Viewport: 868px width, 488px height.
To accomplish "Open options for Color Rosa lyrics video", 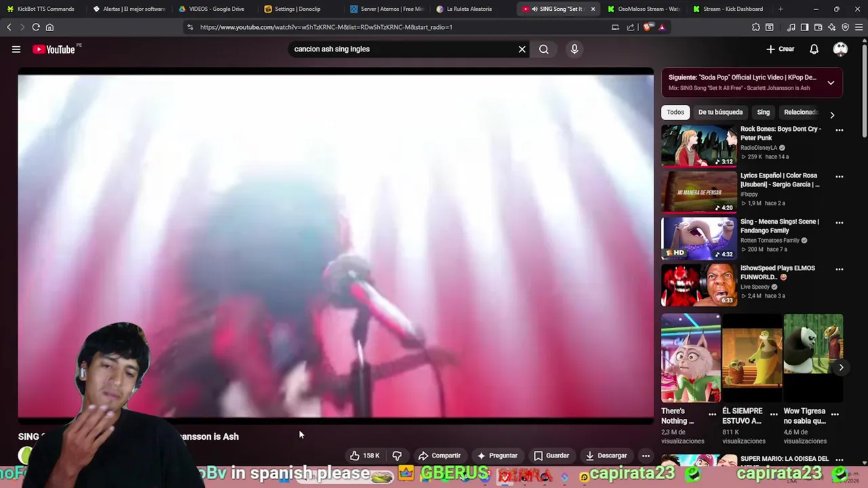I will coord(840,177).
